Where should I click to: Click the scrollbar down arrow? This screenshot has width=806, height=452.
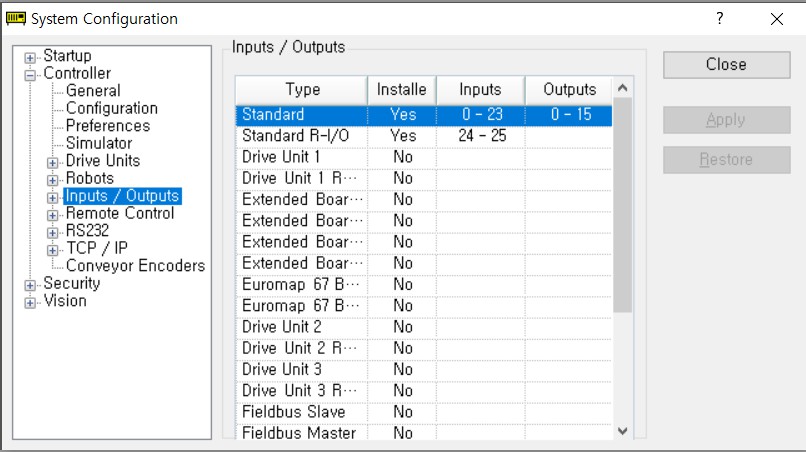[x=622, y=431]
